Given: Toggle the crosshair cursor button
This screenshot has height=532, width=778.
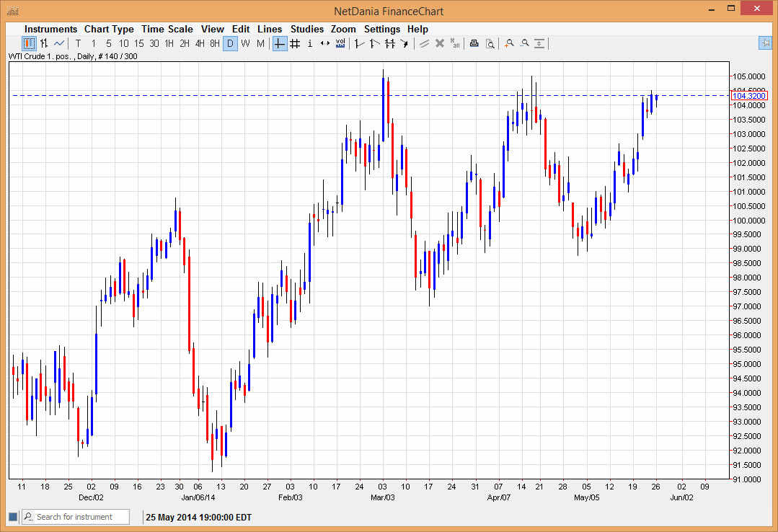Looking at the screenshot, I should [280, 43].
